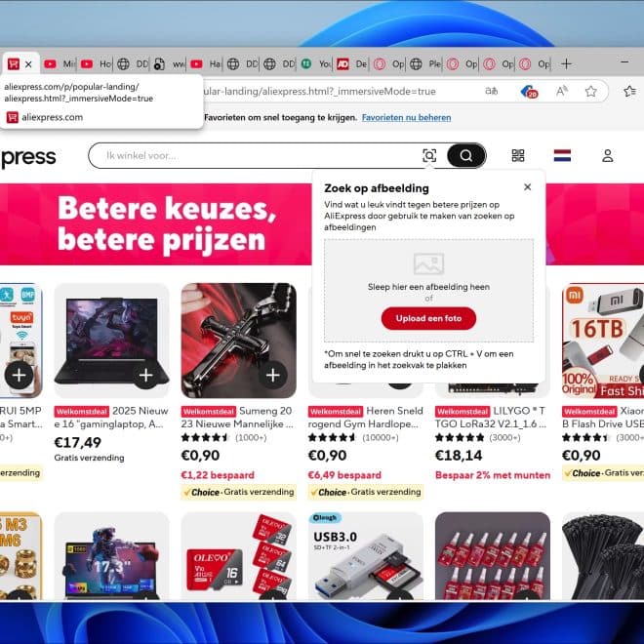The width and height of the screenshot is (644, 644).
Task: Switch to the first YouTube tab
Action: tap(59, 64)
